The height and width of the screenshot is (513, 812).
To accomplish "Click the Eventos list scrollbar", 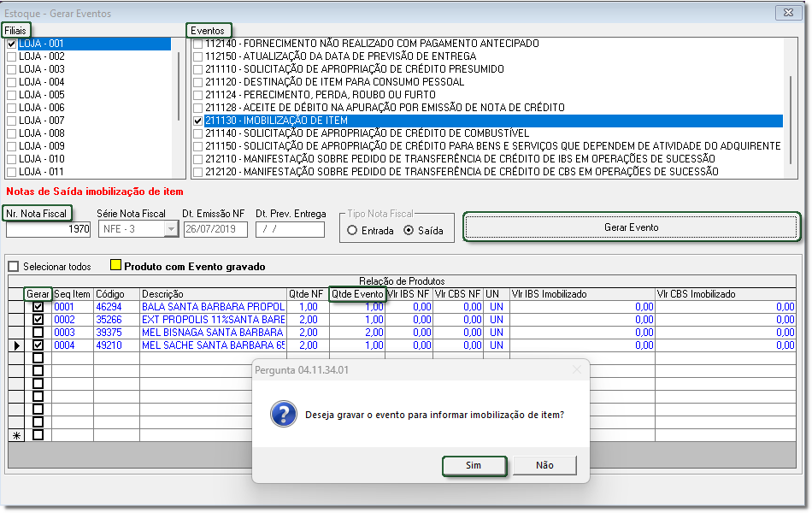I will click(791, 119).
